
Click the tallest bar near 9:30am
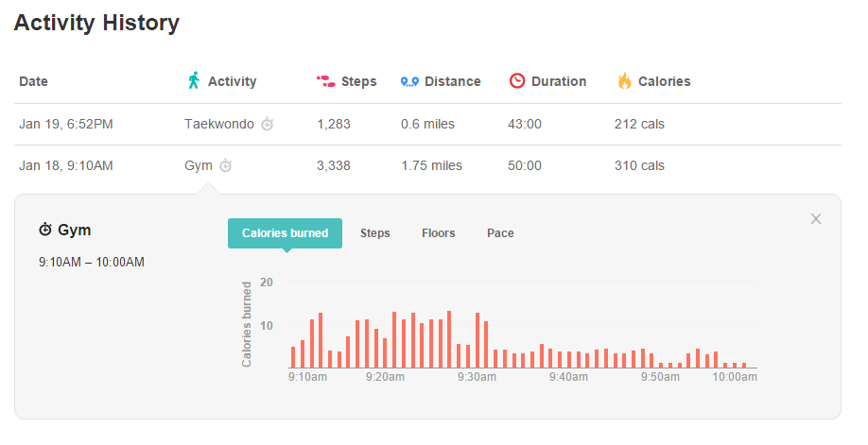click(x=449, y=339)
